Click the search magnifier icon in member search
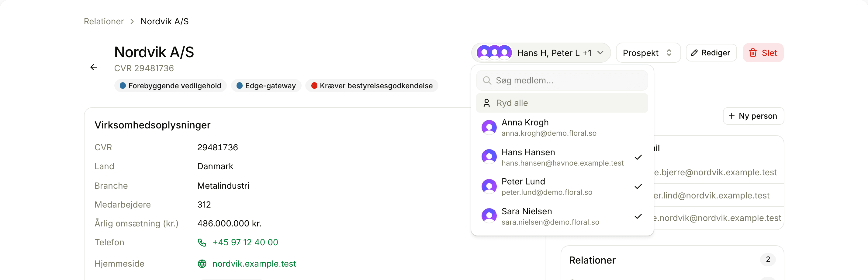The height and width of the screenshot is (280, 868). (487, 81)
